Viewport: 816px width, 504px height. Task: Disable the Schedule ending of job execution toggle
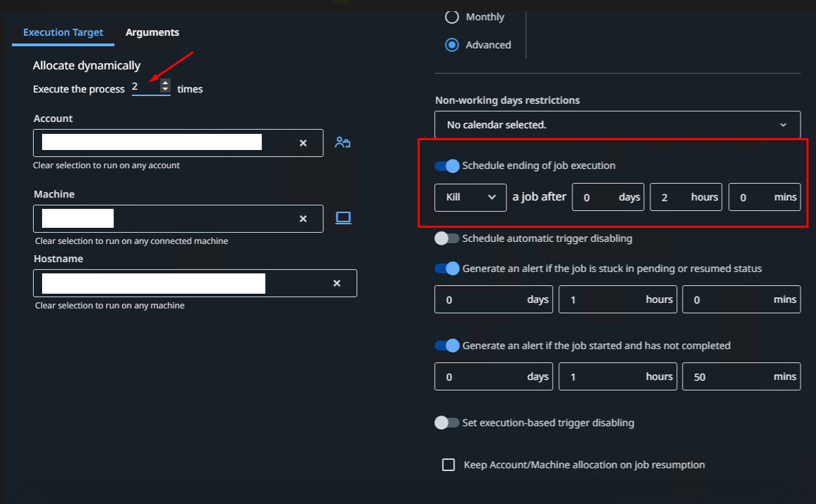[x=446, y=165]
